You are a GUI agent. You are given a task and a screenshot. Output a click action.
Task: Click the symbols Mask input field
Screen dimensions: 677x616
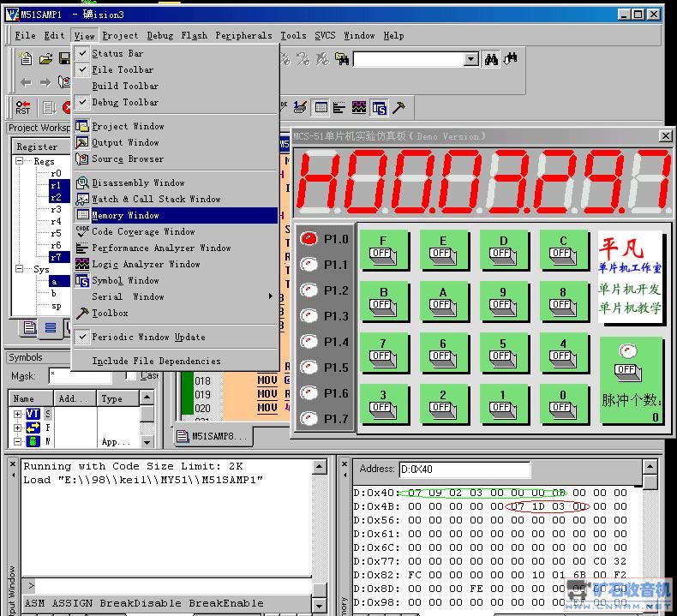point(81,375)
